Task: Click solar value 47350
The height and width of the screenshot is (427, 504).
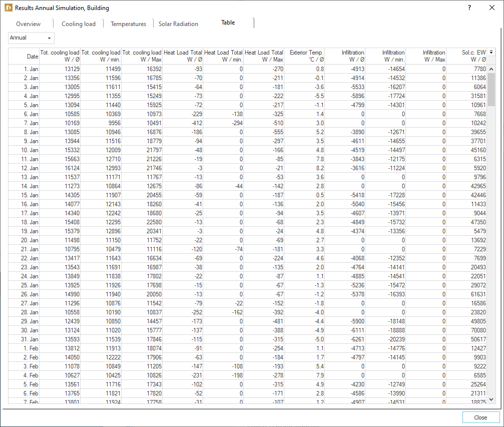Action: [467, 222]
